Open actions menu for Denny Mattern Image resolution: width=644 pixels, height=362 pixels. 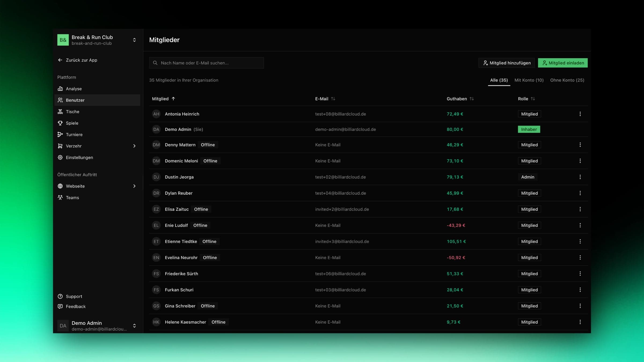click(580, 145)
